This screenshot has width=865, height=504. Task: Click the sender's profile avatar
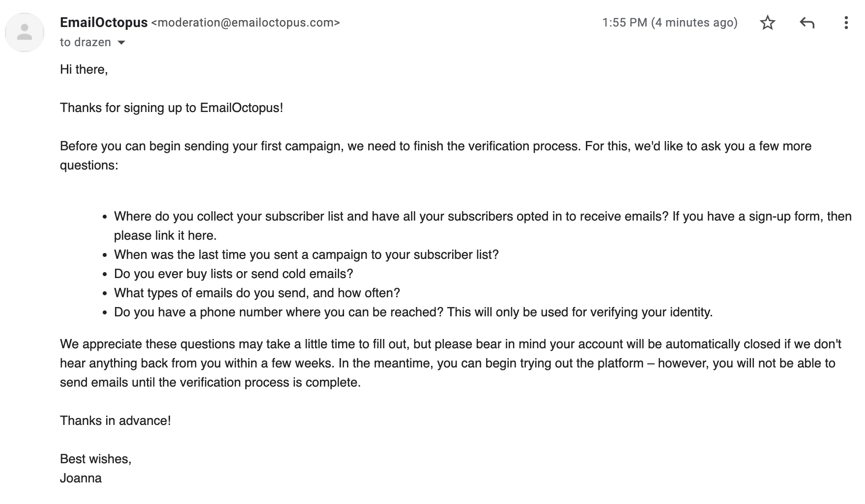coord(25,32)
